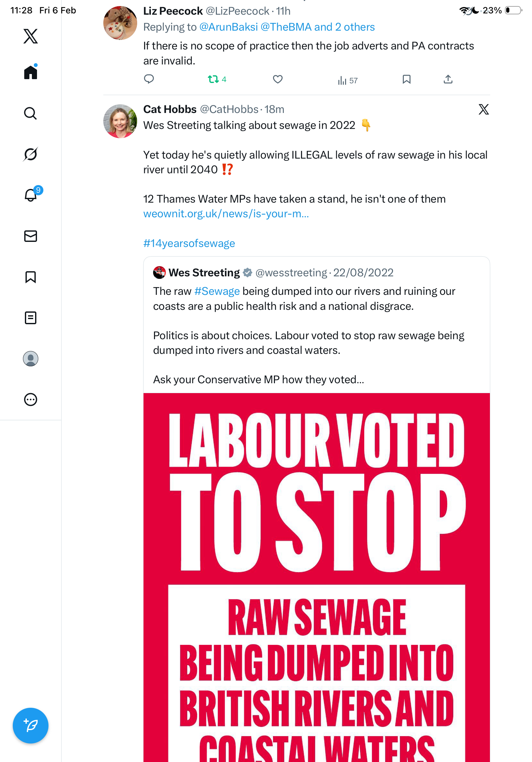
Task: Open Direct Messages envelope
Action: (x=31, y=236)
